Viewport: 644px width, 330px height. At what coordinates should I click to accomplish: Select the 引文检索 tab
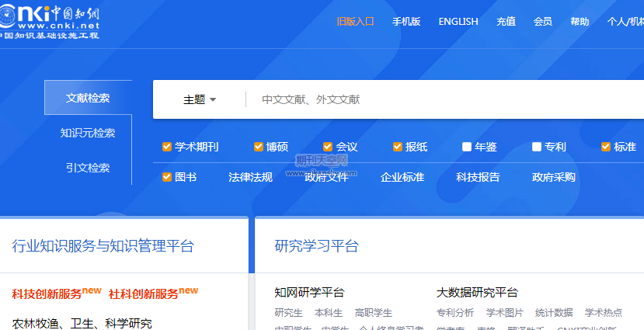coord(88,168)
